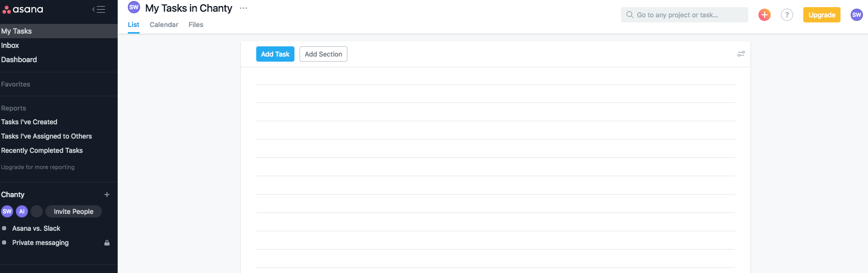Open the view options filter icon
Image resolution: width=868 pixels, height=273 pixels.
coord(741,53)
